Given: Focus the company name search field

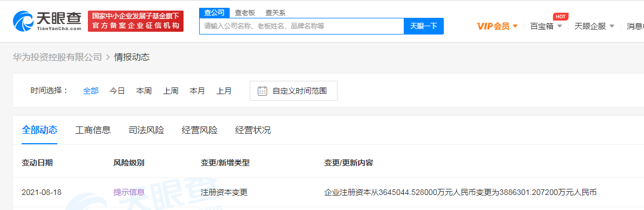Looking at the screenshot, I should [x=301, y=26].
